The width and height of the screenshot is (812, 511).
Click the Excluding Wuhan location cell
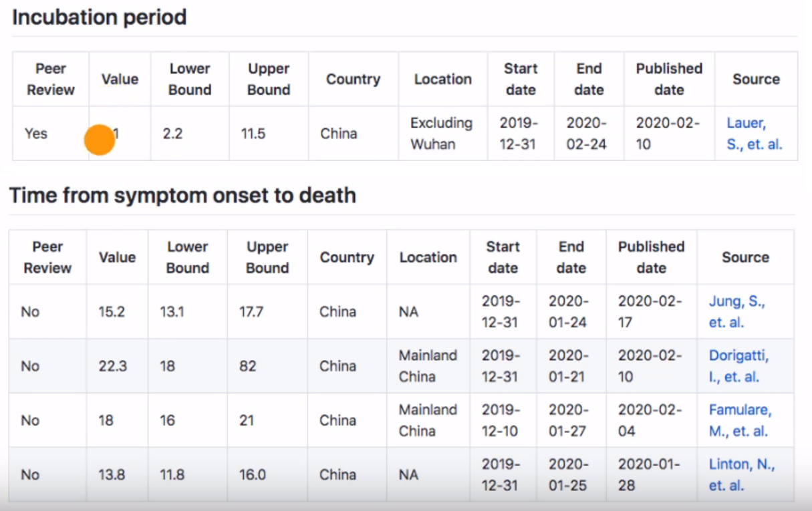441,134
